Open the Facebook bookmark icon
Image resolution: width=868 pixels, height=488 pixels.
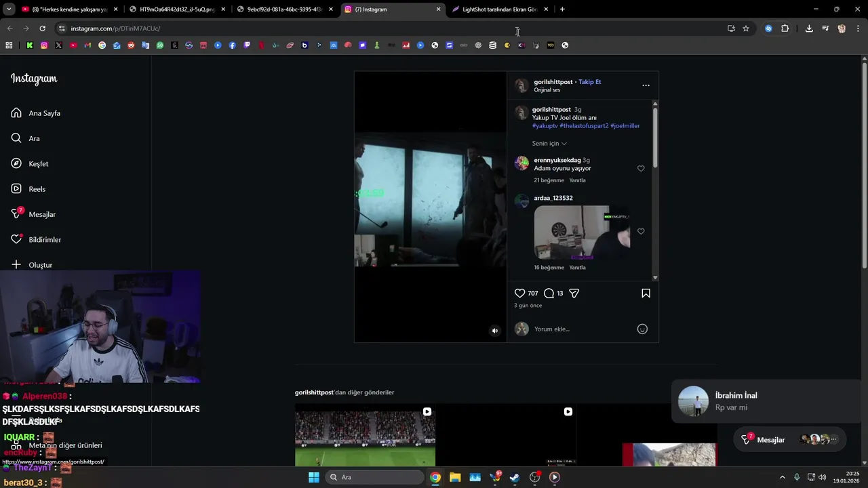[x=233, y=45]
